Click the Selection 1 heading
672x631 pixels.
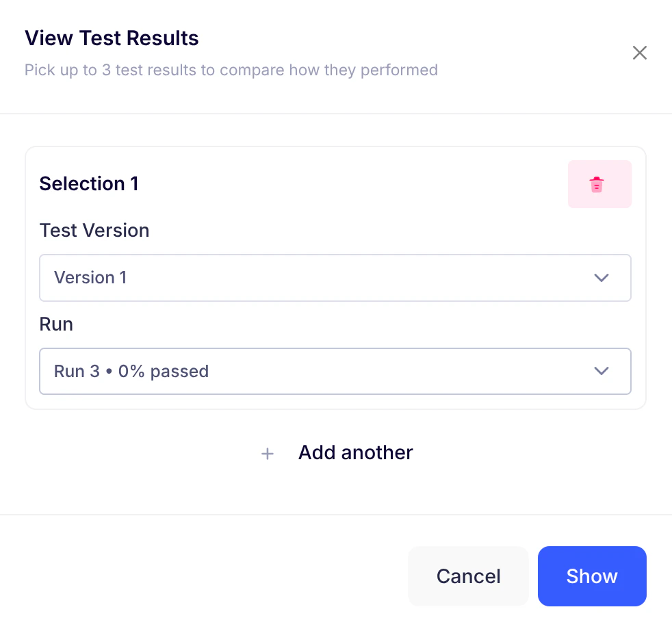pos(89,184)
